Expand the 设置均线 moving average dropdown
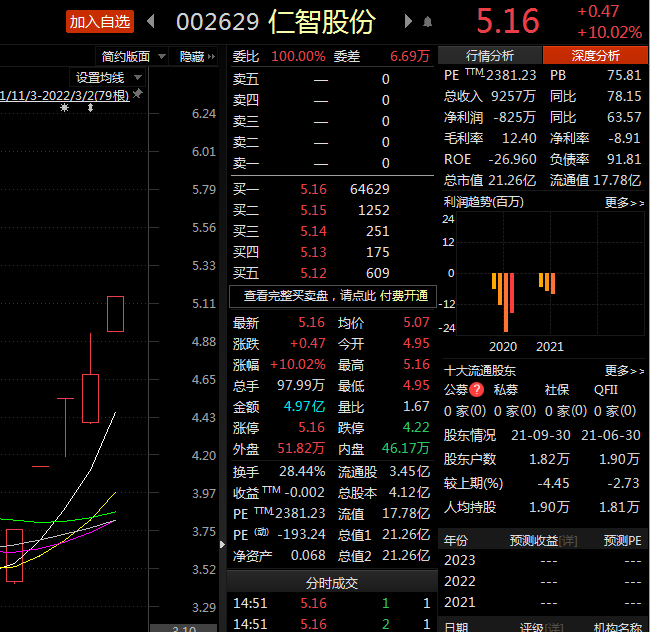 pyautogui.click(x=108, y=77)
